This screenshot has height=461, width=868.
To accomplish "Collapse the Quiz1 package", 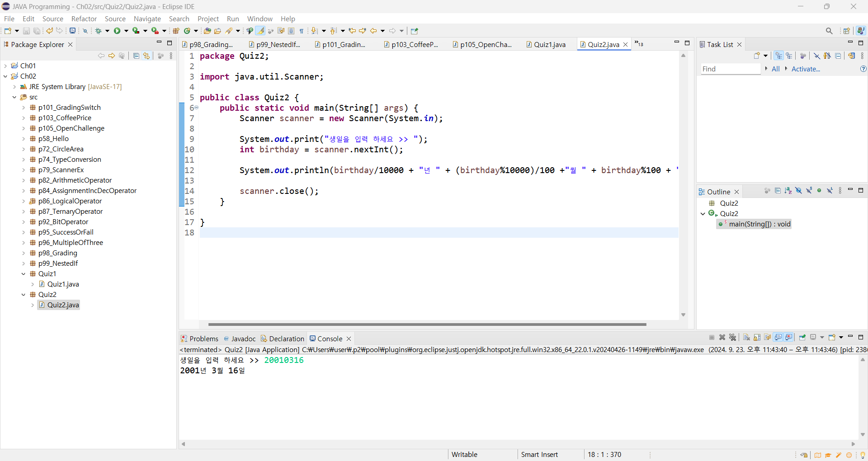I will [x=24, y=274].
